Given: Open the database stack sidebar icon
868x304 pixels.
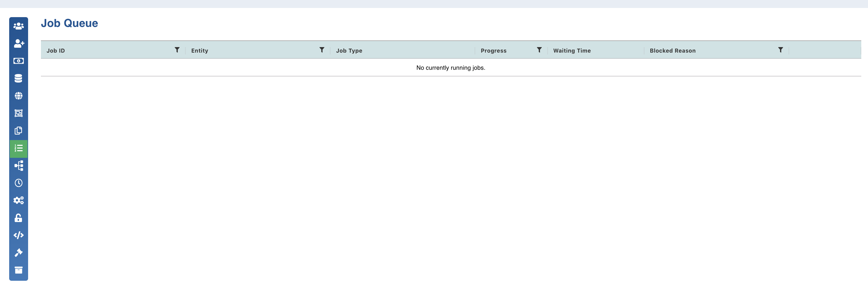Looking at the screenshot, I should coord(19,78).
